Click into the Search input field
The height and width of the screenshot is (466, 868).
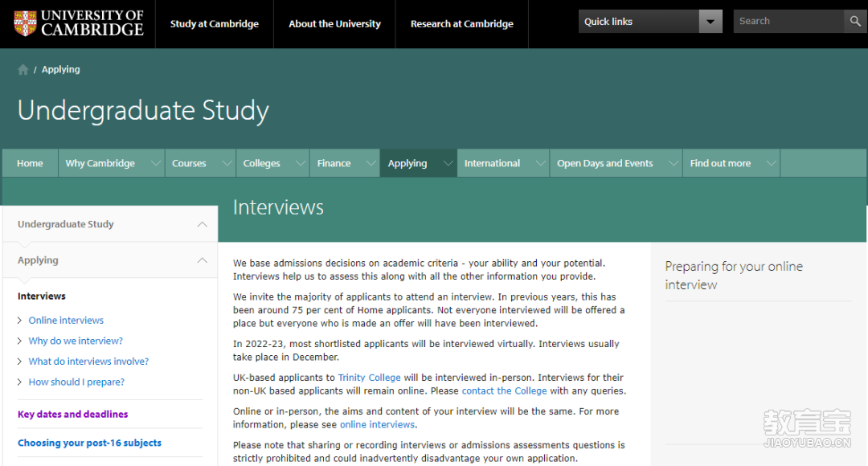coord(789,21)
